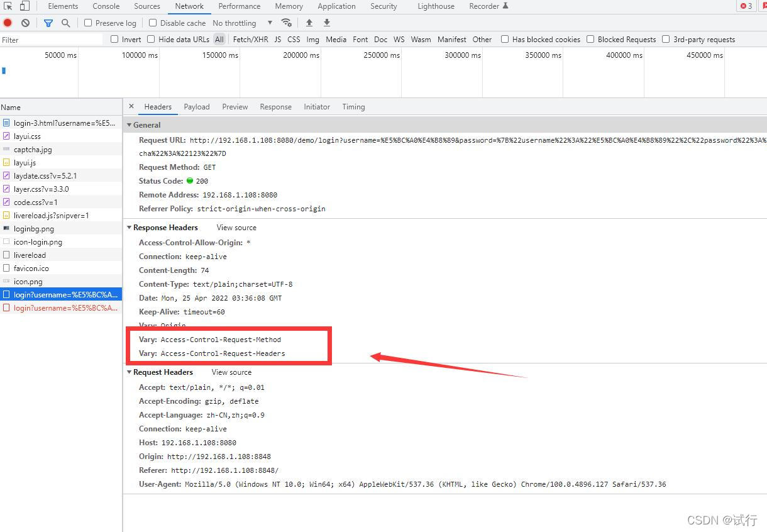
Task: Select the icon-login.png request
Action: 61,241
